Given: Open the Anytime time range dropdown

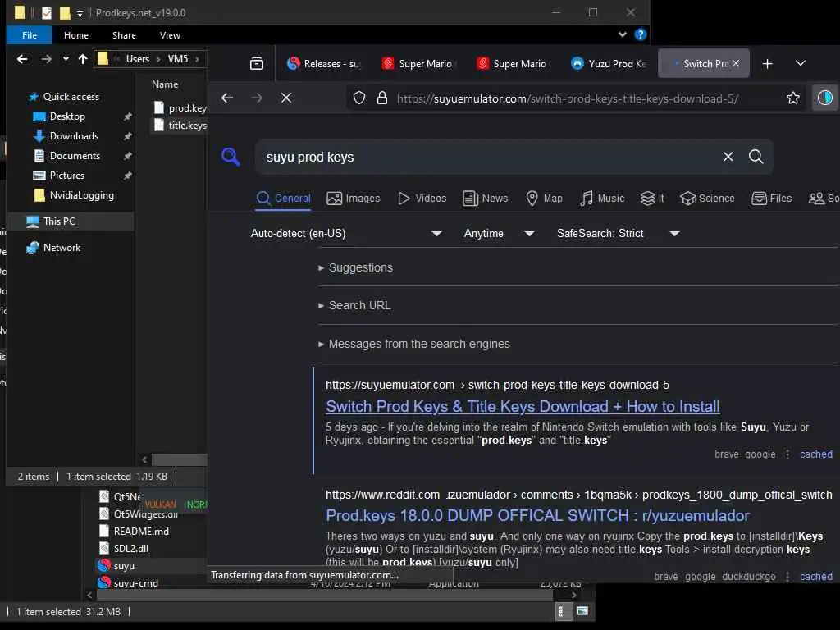Looking at the screenshot, I should point(500,234).
